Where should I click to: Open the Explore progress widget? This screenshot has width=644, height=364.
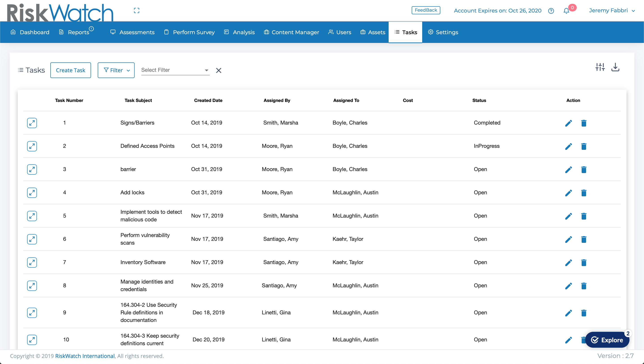608,340
